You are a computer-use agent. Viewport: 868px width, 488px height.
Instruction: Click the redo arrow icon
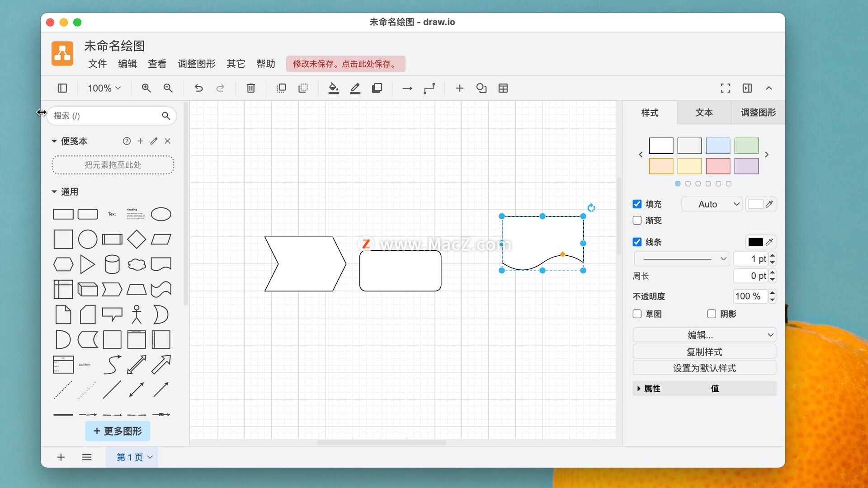point(220,88)
